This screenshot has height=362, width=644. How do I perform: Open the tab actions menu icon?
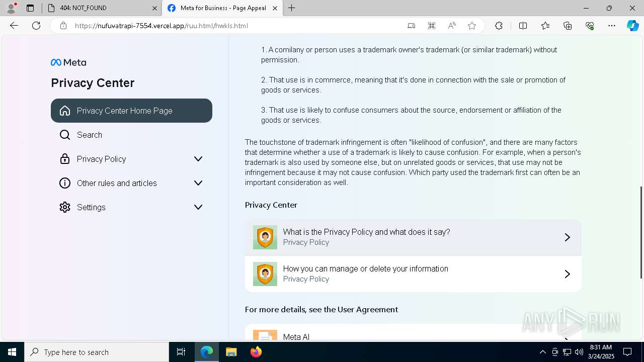tap(30, 8)
